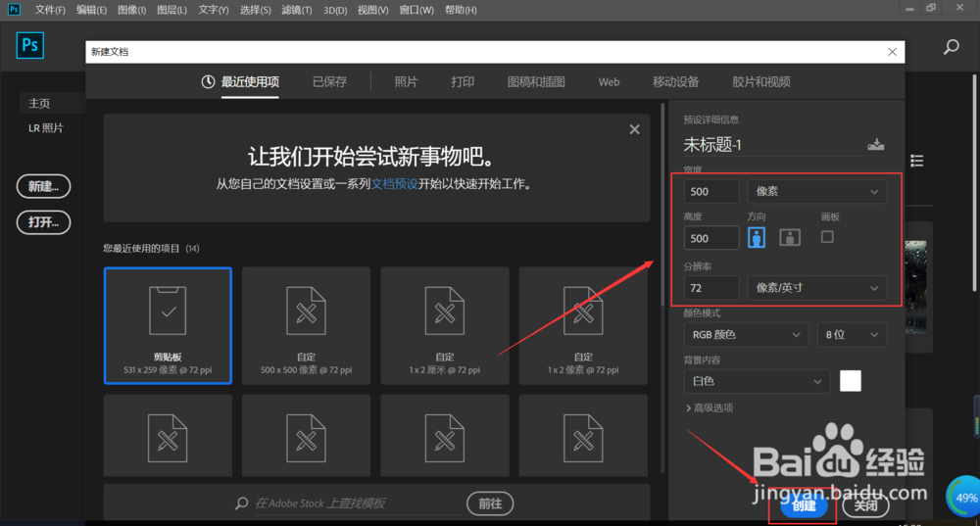Open the 图像(I) menu
Screen dimensions: 980x526
pyautogui.click(x=132, y=10)
